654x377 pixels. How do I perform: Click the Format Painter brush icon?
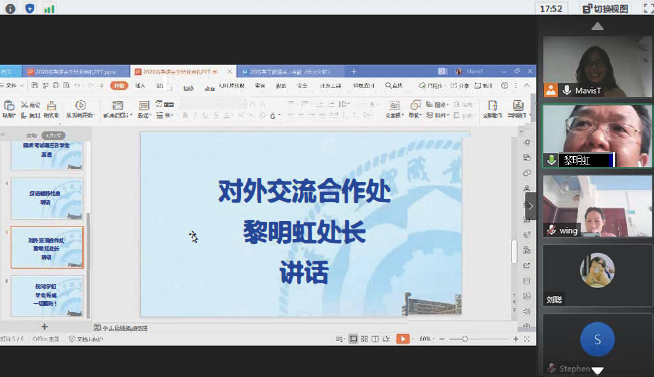point(51,105)
